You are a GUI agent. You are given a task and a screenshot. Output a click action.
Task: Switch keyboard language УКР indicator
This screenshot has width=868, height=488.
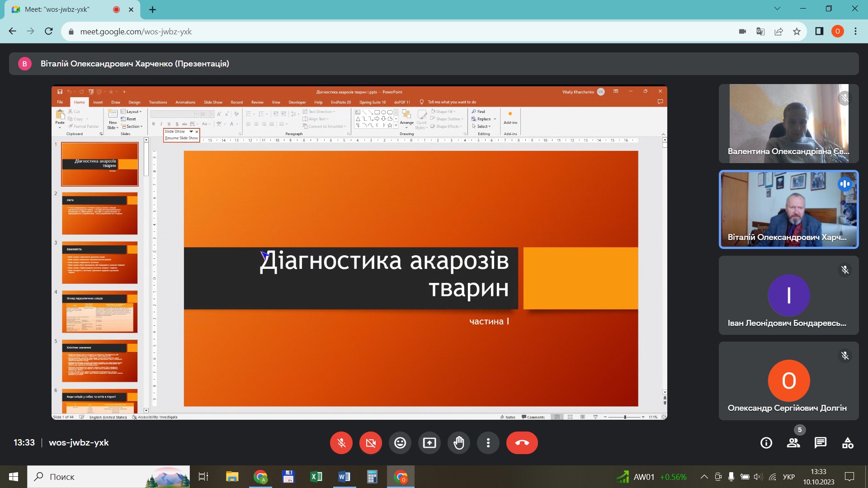(789, 477)
